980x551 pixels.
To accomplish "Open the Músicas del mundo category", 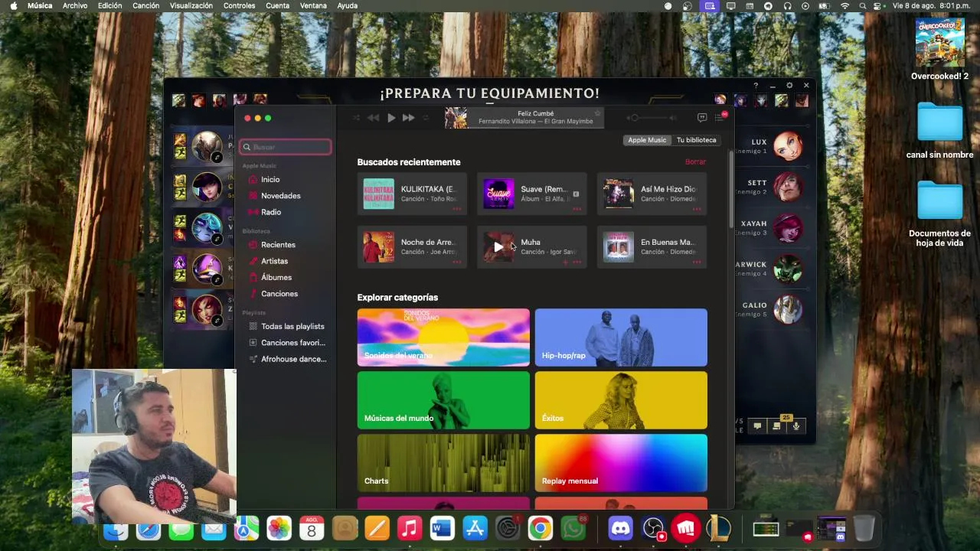I will pyautogui.click(x=443, y=400).
